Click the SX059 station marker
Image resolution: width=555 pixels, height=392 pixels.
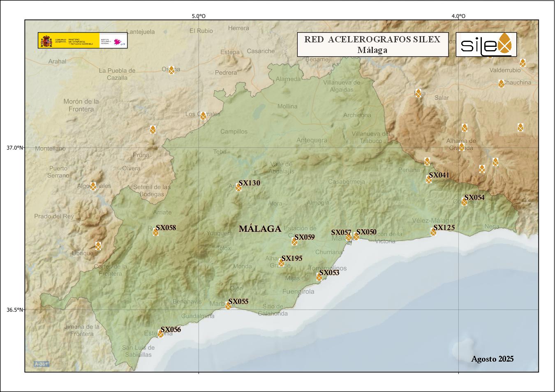click(294, 242)
